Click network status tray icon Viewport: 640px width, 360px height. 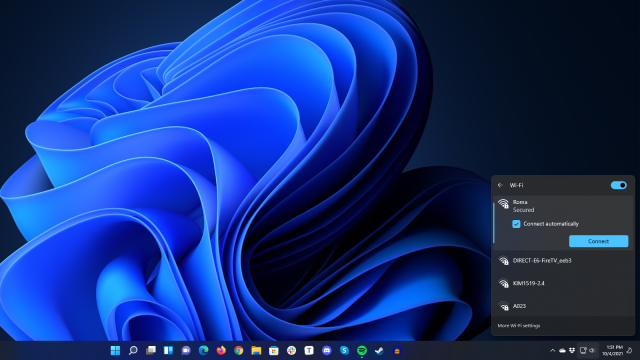coord(583,350)
